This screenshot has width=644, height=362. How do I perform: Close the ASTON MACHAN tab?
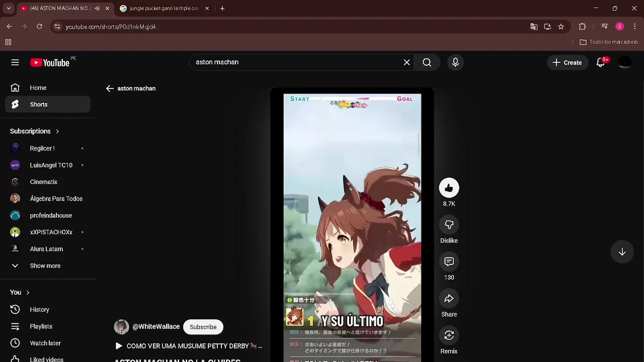tap(107, 9)
